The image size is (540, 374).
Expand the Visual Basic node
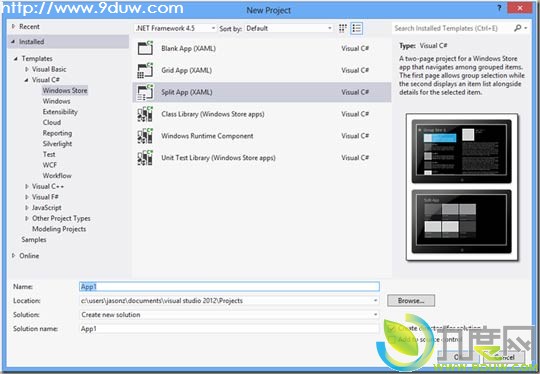click(27, 69)
